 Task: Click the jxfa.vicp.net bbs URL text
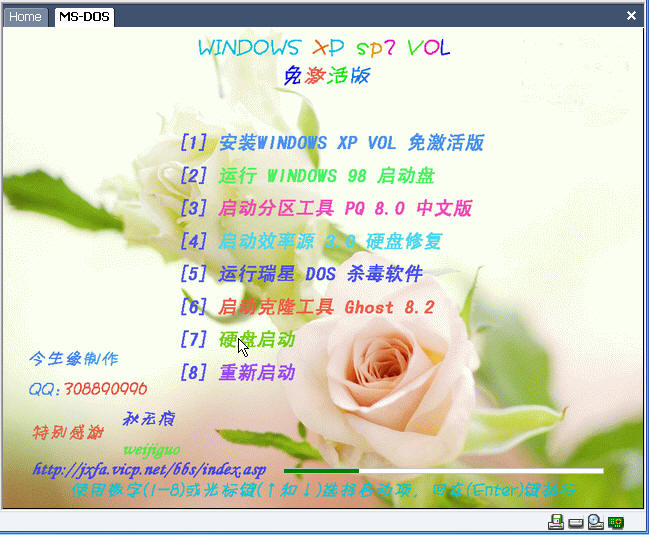tap(149, 470)
